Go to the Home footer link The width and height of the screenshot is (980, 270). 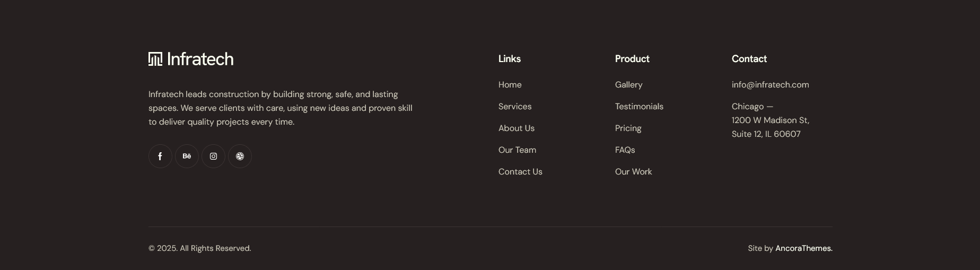[510, 85]
